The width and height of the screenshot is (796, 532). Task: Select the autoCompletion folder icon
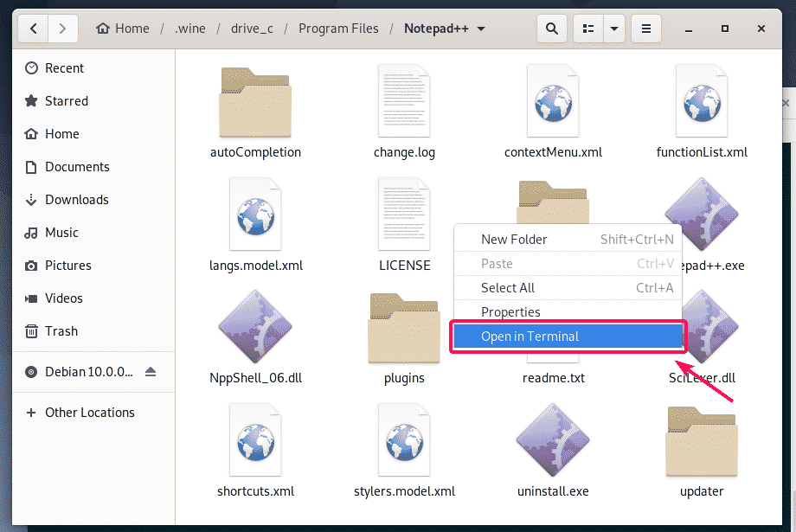[x=255, y=102]
